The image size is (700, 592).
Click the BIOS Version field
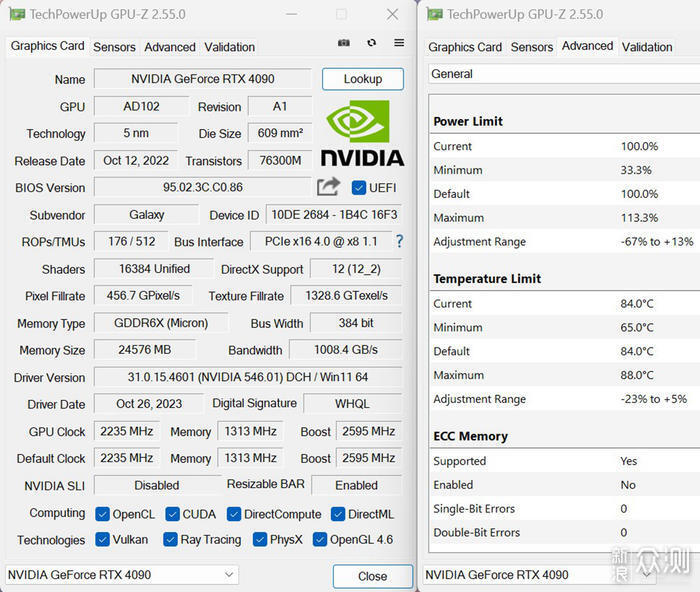(202, 187)
